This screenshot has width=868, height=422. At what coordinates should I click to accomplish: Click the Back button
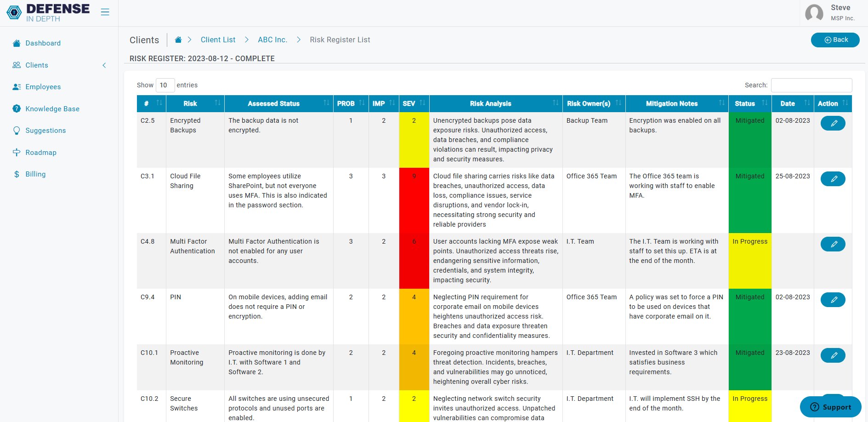pyautogui.click(x=835, y=40)
